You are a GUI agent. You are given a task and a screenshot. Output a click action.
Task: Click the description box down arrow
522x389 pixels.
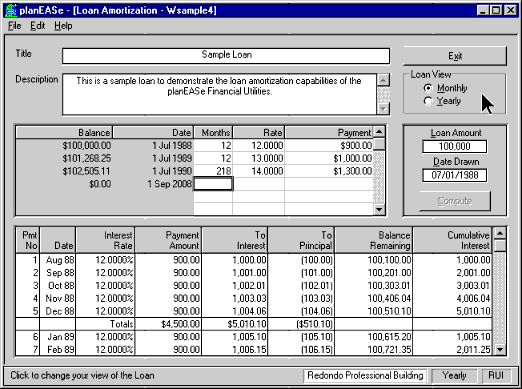point(383,109)
